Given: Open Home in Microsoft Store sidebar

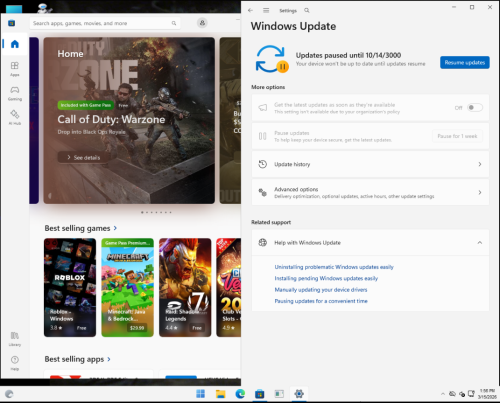Looking at the screenshot, I should coord(15,44).
